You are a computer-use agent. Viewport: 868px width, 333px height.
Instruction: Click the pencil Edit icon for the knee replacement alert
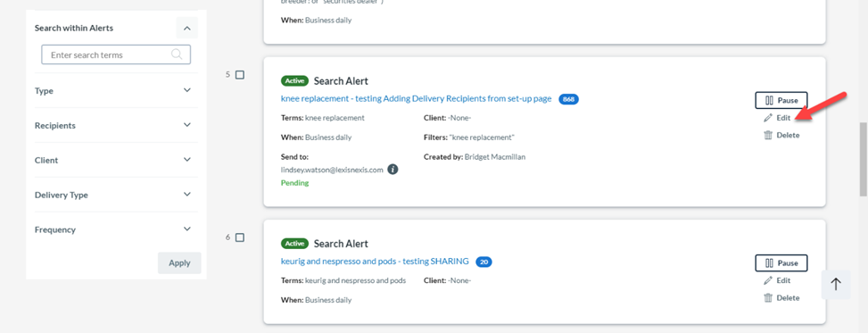tap(768, 118)
